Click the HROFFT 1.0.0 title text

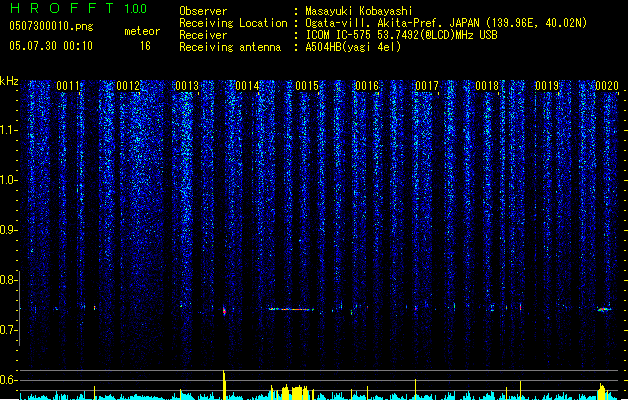[x=78, y=8]
